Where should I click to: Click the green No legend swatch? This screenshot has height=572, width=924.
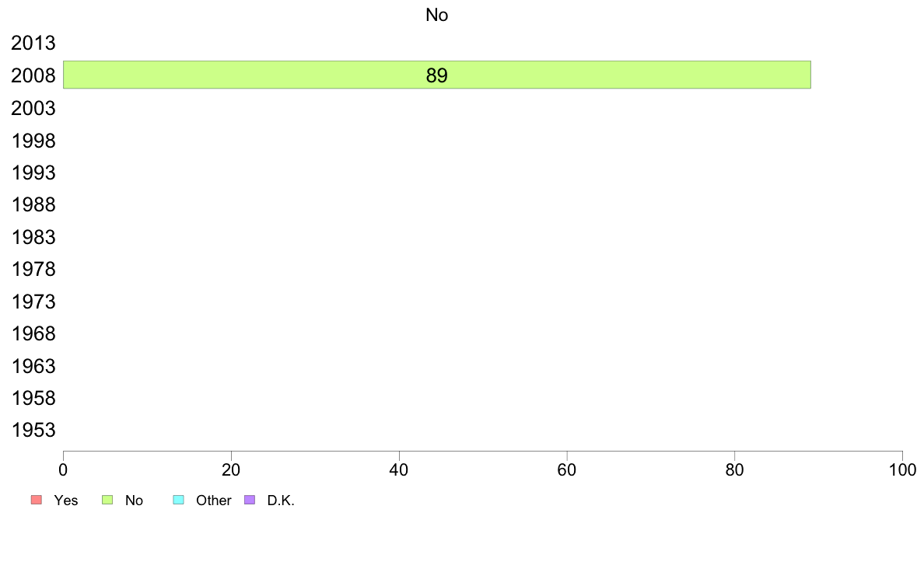point(107,500)
